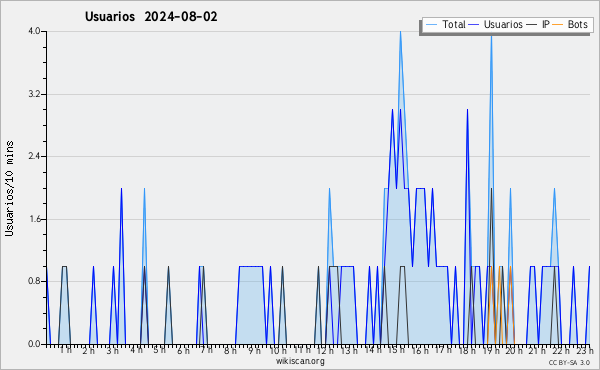600x370 pixels.
Task: Click the Total peak of 4.0 near 15 h
Action: point(400,32)
